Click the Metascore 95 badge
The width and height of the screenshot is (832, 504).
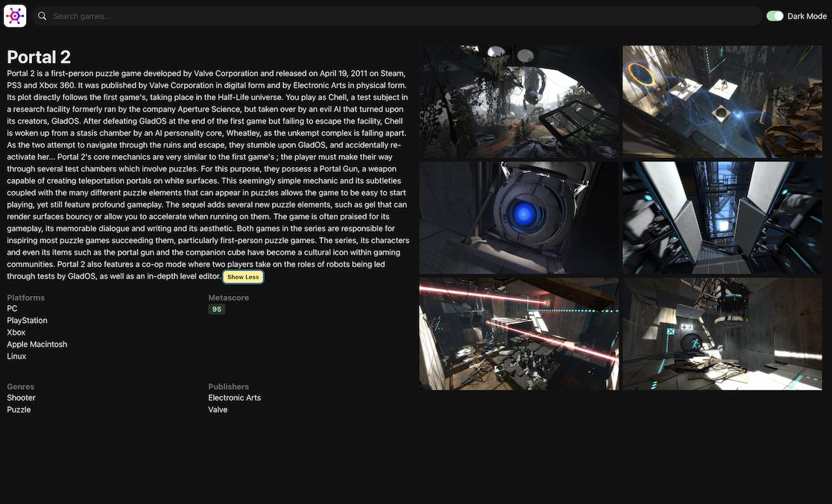[x=216, y=309]
